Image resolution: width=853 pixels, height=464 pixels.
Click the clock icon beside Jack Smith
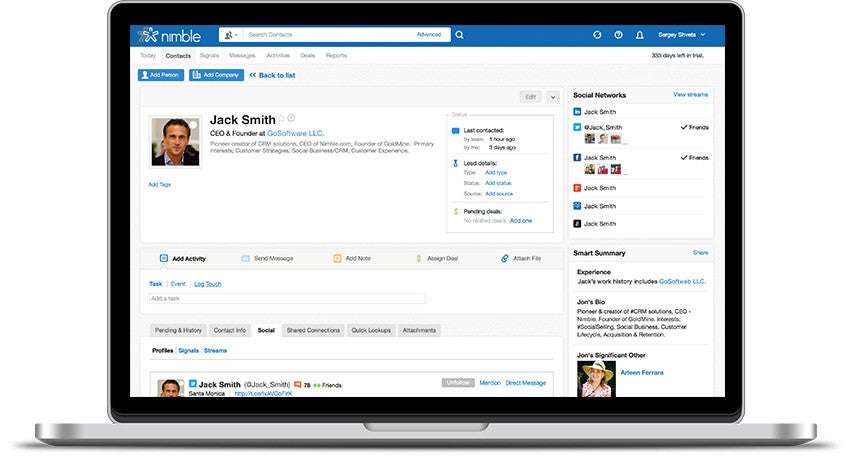click(292, 118)
